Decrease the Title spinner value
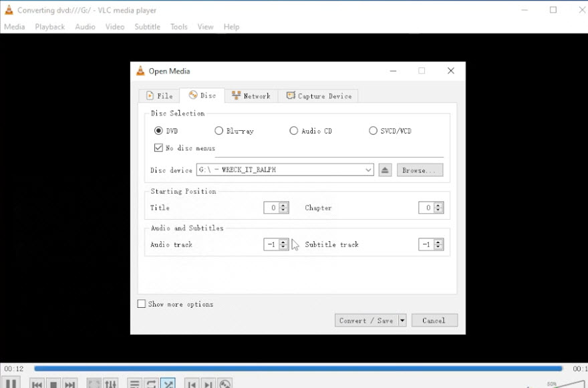 283,210
